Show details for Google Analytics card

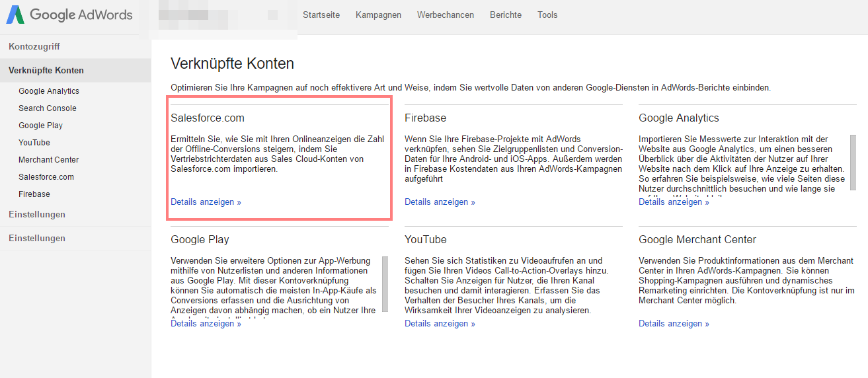(674, 202)
